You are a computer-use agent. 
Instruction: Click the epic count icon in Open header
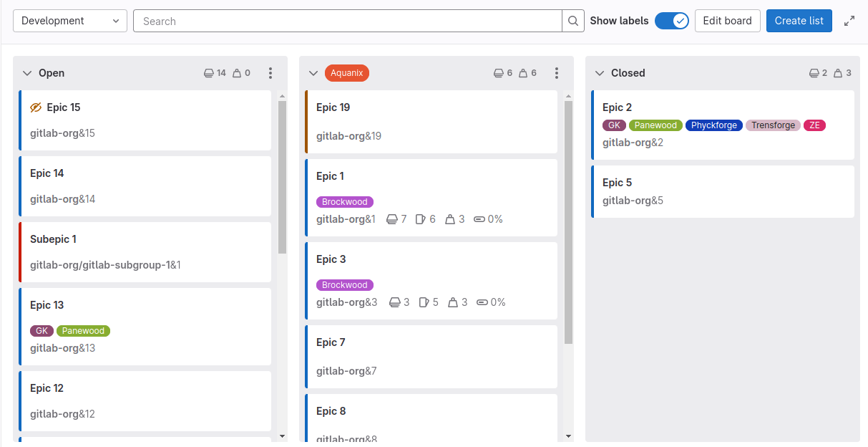pyautogui.click(x=209, y=72)
